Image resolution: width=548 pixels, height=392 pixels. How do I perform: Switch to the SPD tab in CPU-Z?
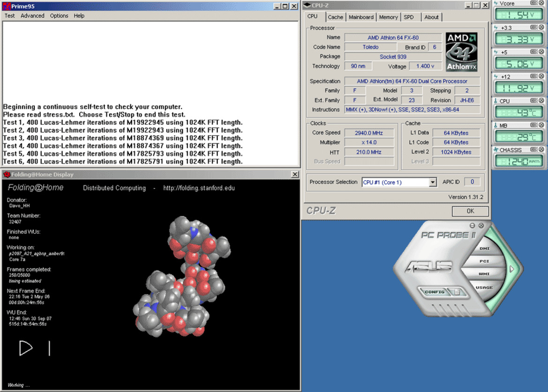pos(409,17)
